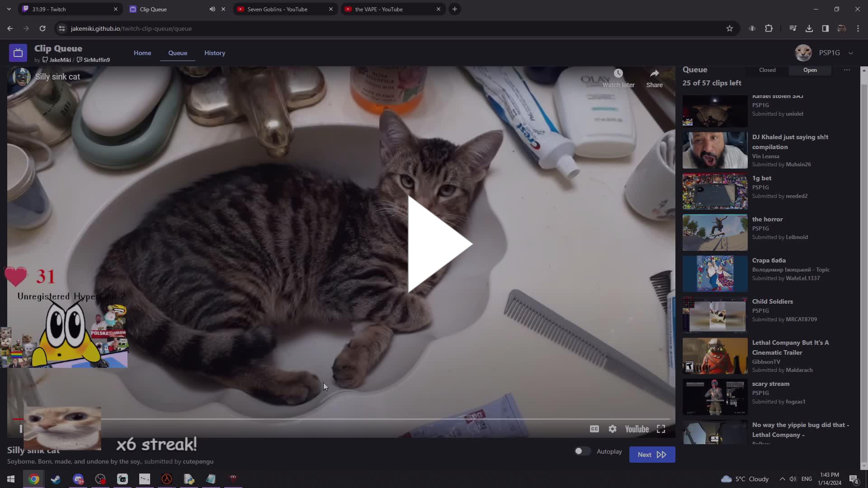Click the Clip Queue TV logo icon
868x488 pixels.
tap(18, 52)
